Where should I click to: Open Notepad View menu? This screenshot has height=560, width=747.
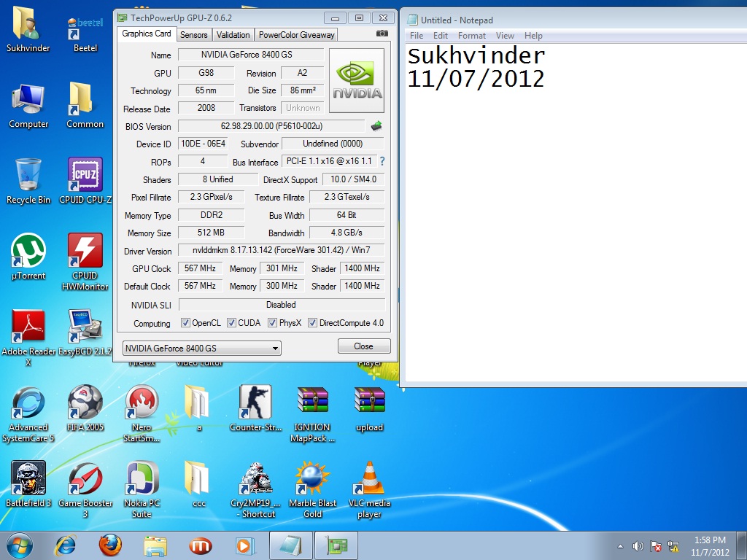click(505, 36)
